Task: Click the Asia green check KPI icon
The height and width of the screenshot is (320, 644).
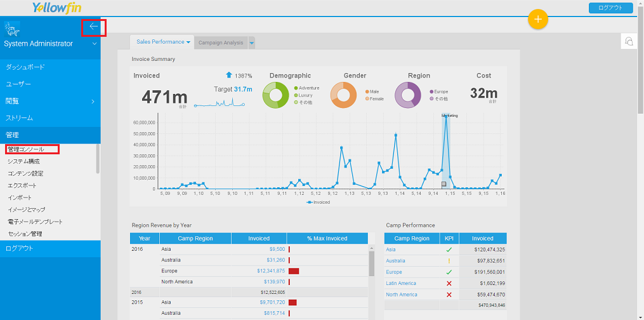Action: [449, 250]
